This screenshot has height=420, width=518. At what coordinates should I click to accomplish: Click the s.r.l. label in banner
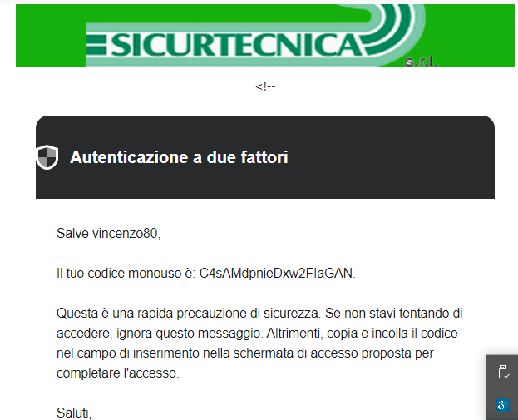tap(421, 62)
